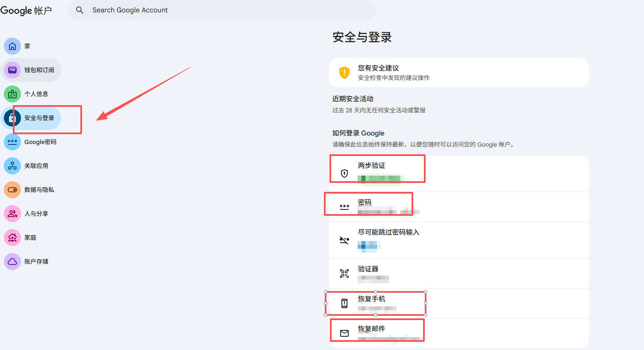Focus the Search Google Account field
The height and width of the screenshot is (350, 644).
click(x=222, y=10)
